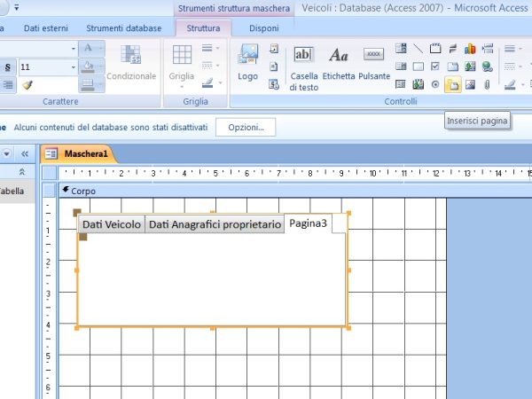Select the option button radio control
This screenshot has height=399, width=532.
pos(435,85)
